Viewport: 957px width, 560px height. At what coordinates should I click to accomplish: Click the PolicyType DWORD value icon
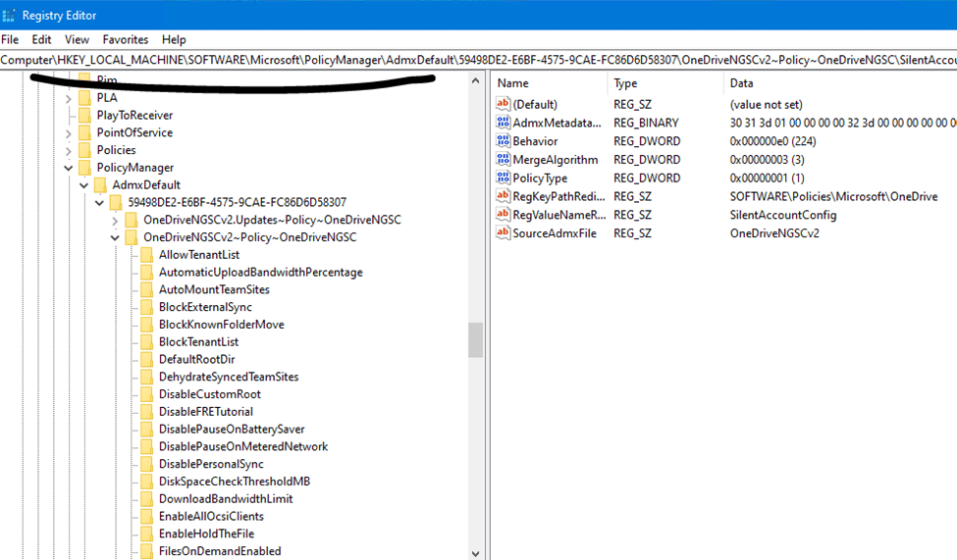504,178
